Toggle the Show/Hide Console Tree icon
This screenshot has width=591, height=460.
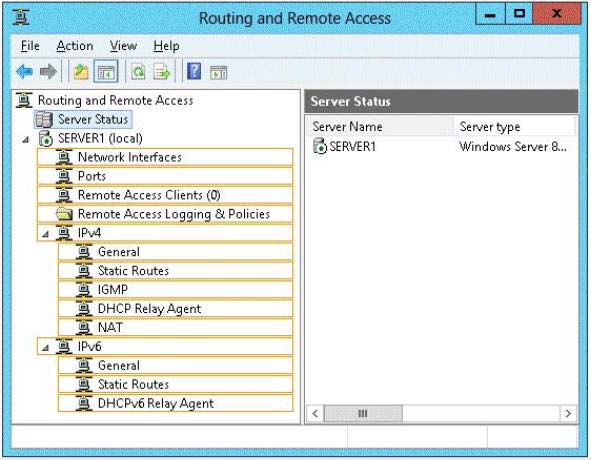(x=106, y=72)
